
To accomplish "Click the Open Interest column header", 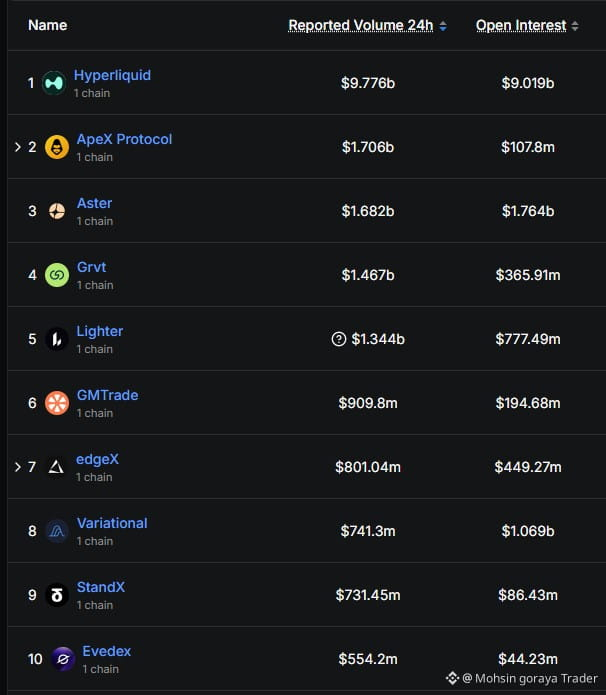I will pos(521,25).
